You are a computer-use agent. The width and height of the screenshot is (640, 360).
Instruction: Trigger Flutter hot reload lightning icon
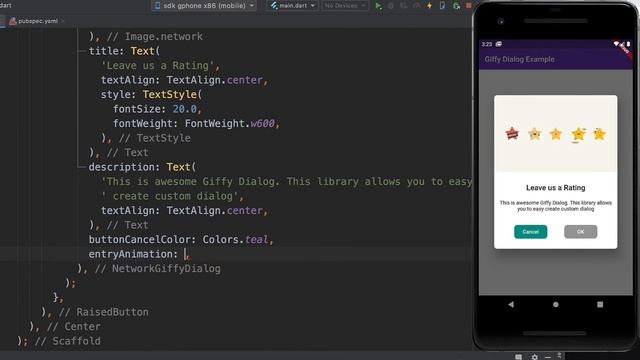[429, 6]
